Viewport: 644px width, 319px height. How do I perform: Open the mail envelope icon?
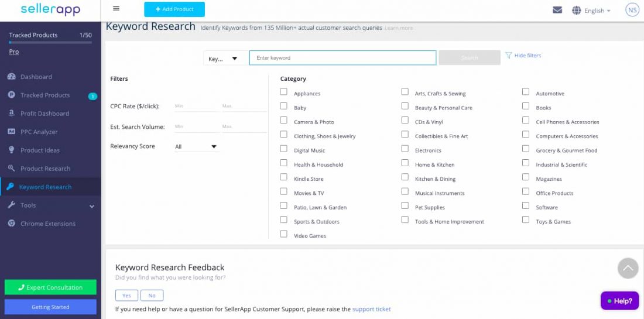(x=557, y=11)
